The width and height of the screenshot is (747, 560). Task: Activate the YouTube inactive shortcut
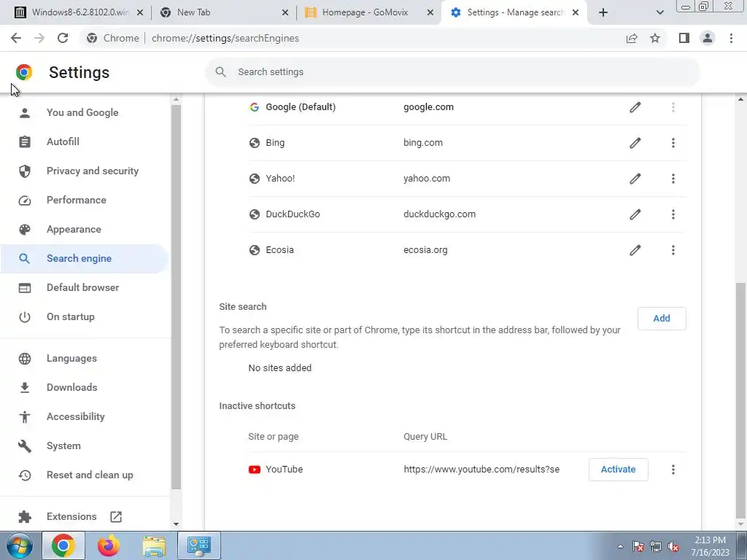(618, 470)
